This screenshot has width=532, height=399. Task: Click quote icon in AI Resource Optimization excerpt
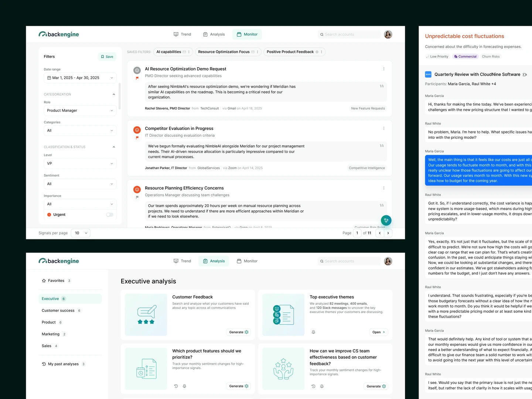(x=382, y=86)
